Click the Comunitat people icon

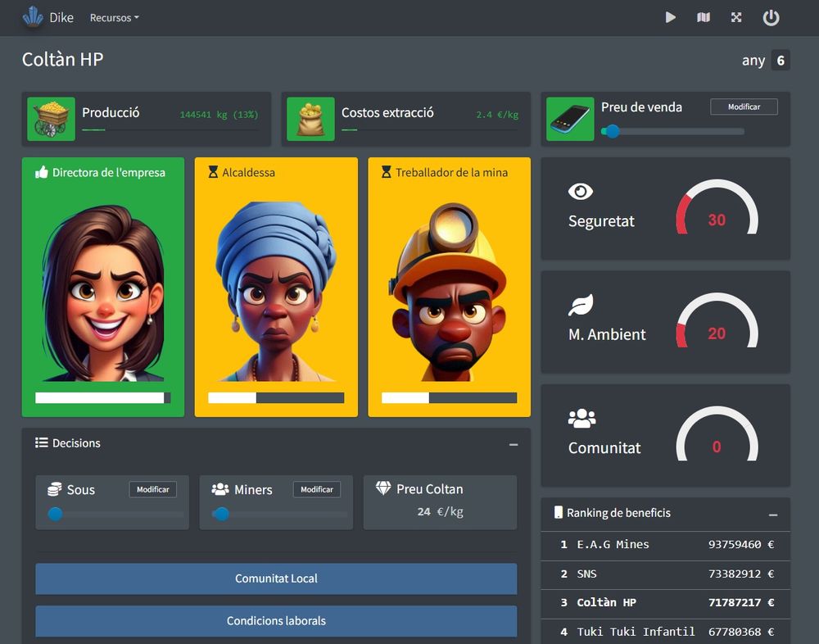coord(581,418)
